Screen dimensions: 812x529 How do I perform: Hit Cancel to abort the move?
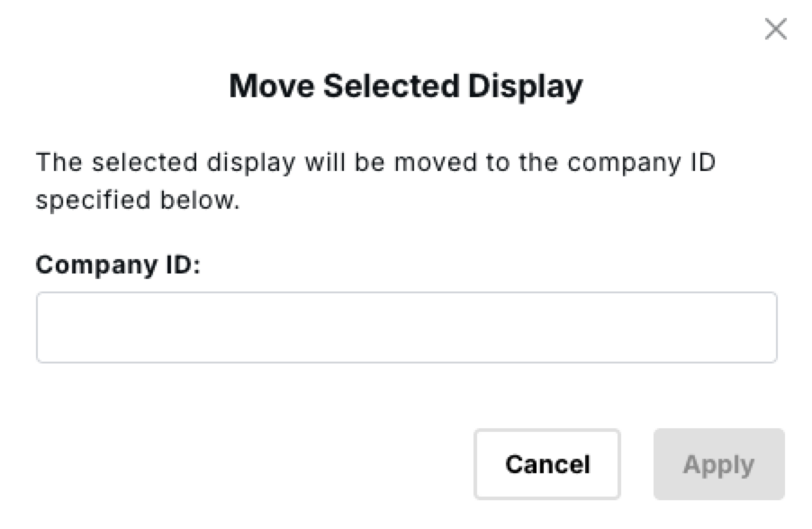(x=547, y=464)
